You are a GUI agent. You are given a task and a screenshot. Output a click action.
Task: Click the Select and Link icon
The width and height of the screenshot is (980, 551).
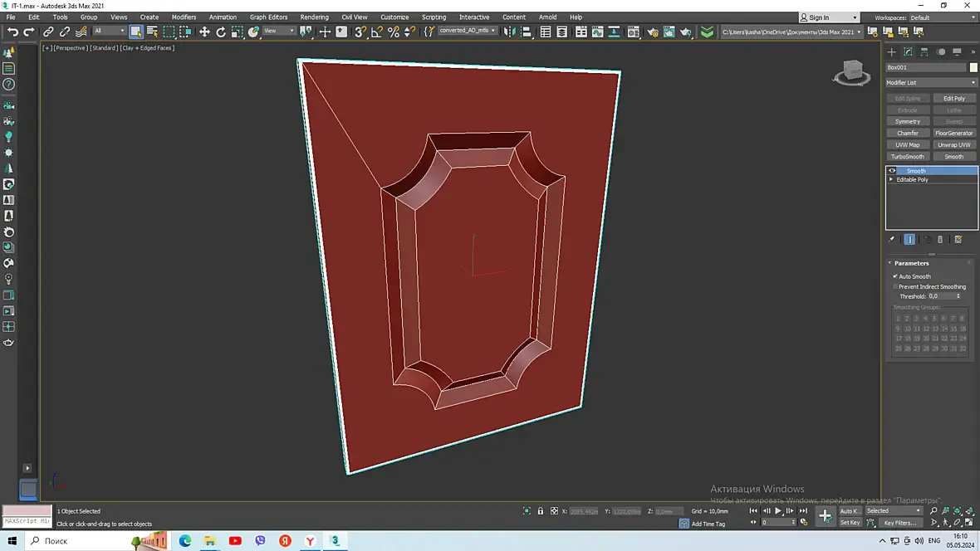(48, 32)
